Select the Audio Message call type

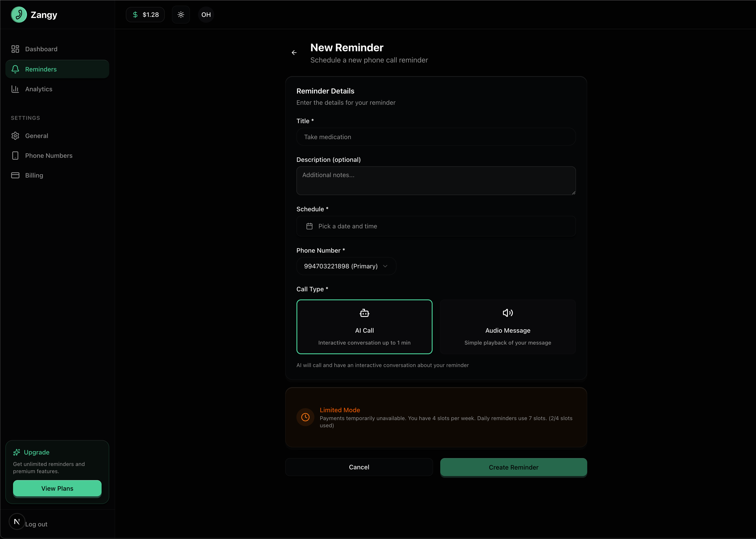507,327
